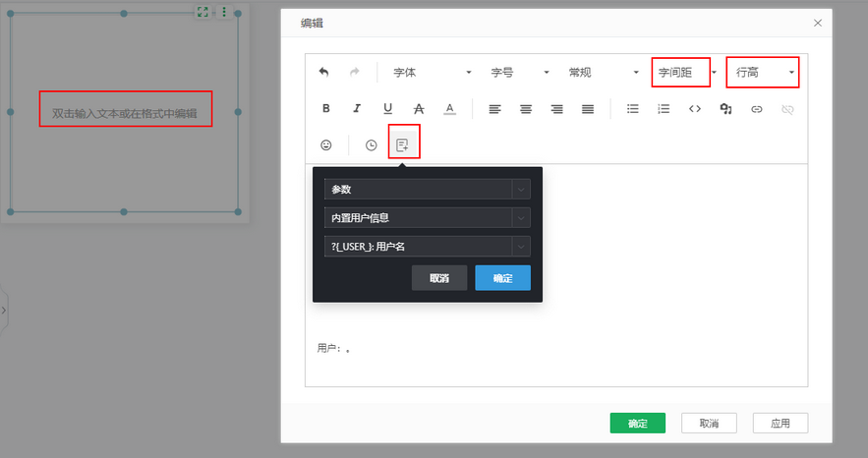Insert a bulleted list
The image size is (868, 458).
click(633, 109)
